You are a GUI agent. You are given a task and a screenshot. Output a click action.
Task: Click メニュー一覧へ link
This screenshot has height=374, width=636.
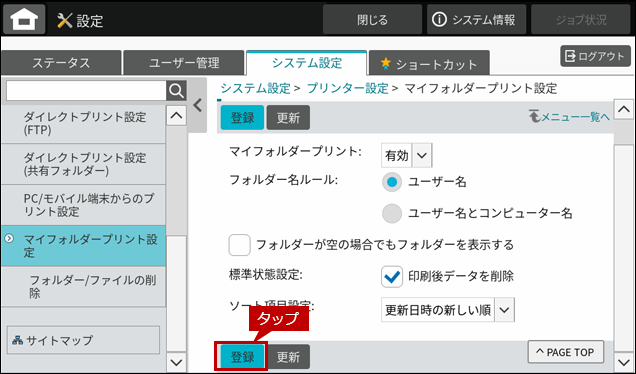click(x=569, y=117)
